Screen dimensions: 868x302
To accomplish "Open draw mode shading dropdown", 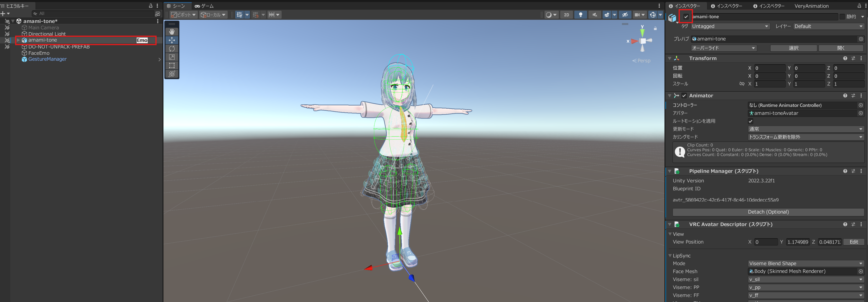I will [x=551, y=15].
